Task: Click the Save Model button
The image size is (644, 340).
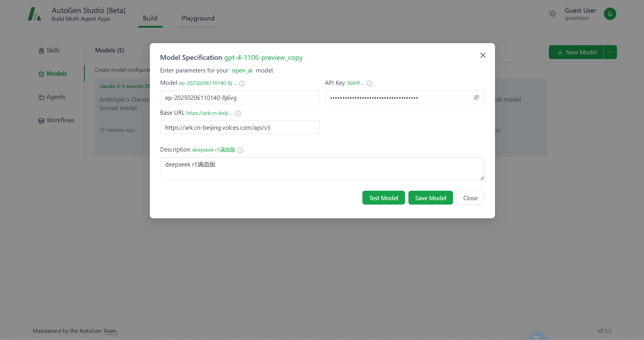Action: 431,198
